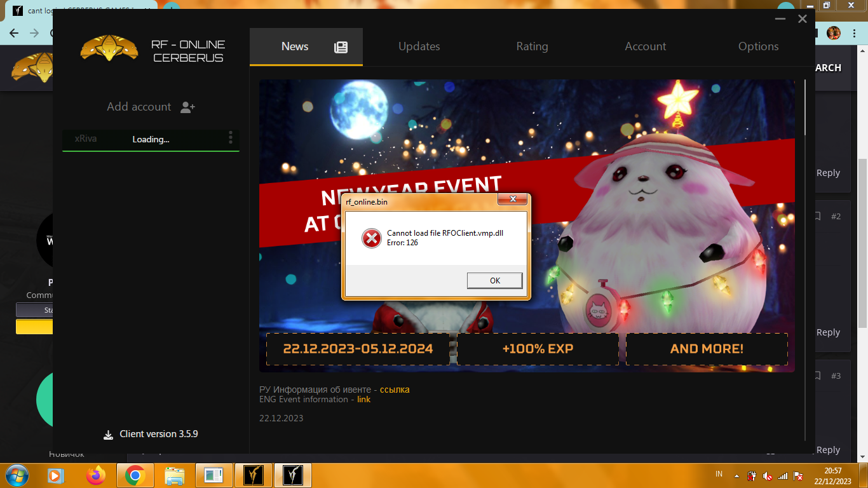Click the New Year Event banner image
Viewport: 868px width, 488px height.
pyautogui.click(x=527, y=226)
